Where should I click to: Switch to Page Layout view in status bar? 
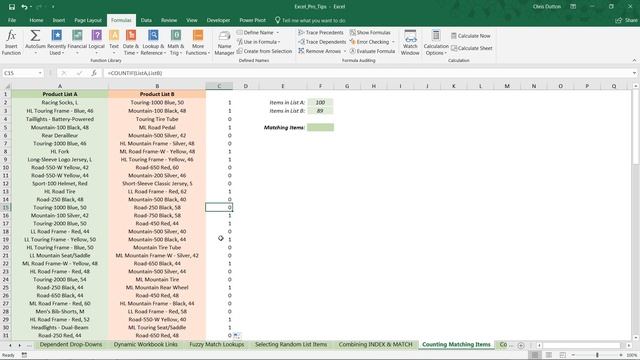click(x=549, y=355)
